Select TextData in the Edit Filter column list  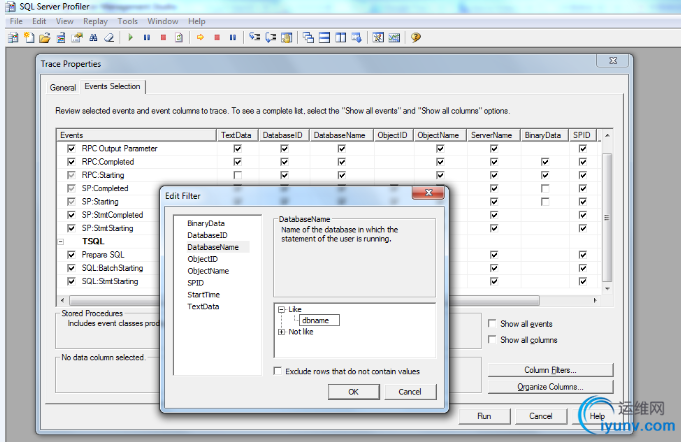point(203,307)
